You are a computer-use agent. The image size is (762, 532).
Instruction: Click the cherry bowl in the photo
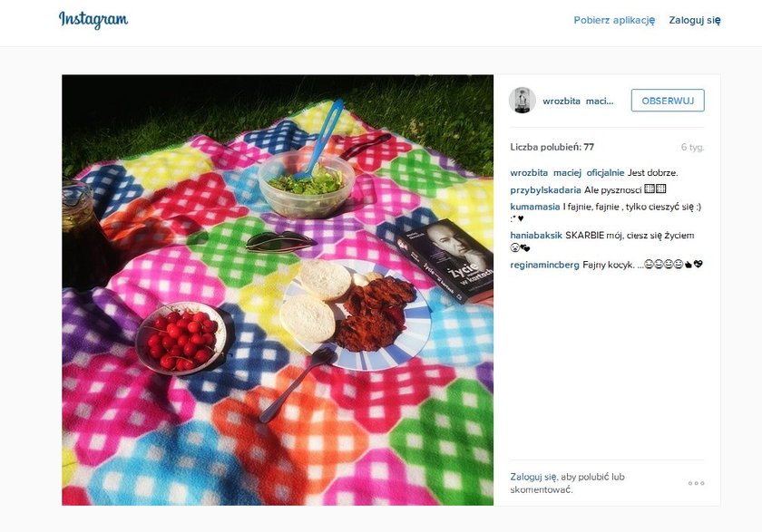coord(181,338)
